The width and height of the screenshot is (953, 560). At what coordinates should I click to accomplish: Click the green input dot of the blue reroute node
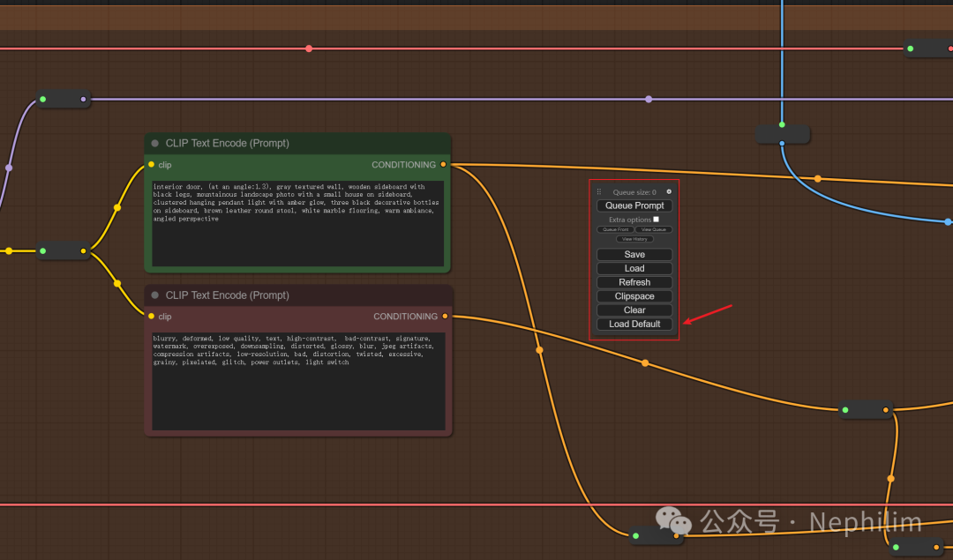[782, 124]
